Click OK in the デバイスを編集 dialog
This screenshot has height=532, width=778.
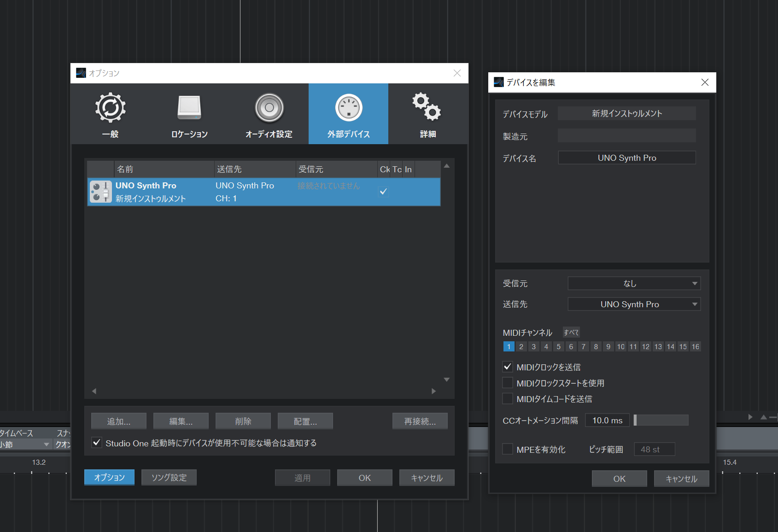pyautogui.click(x=620, y=479)
